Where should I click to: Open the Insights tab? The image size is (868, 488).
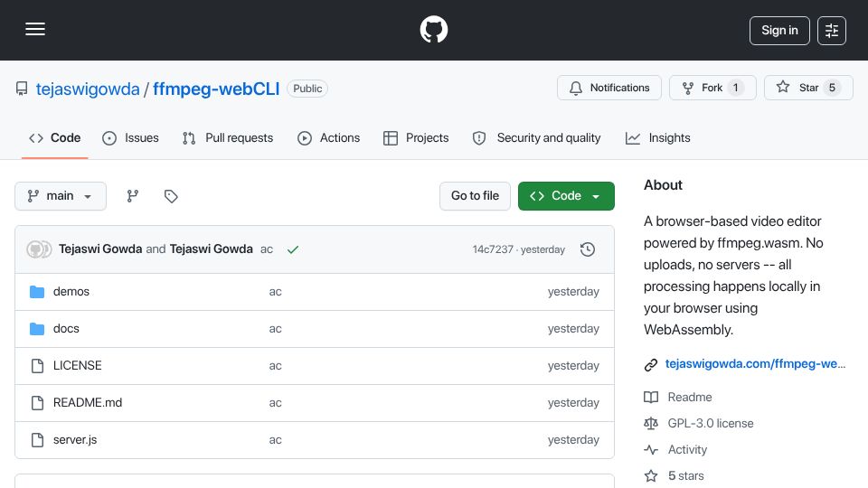(657, 137)
